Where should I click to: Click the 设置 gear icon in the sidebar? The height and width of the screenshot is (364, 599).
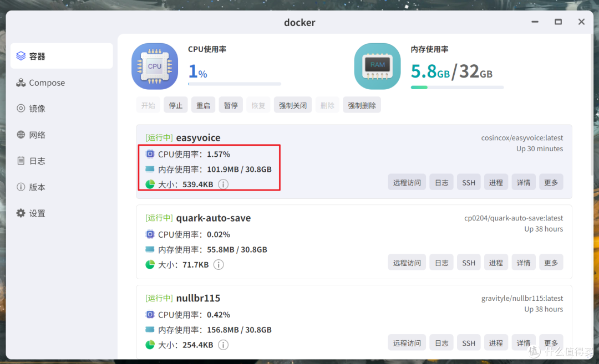pyautogui.click(x=21, y=213)
